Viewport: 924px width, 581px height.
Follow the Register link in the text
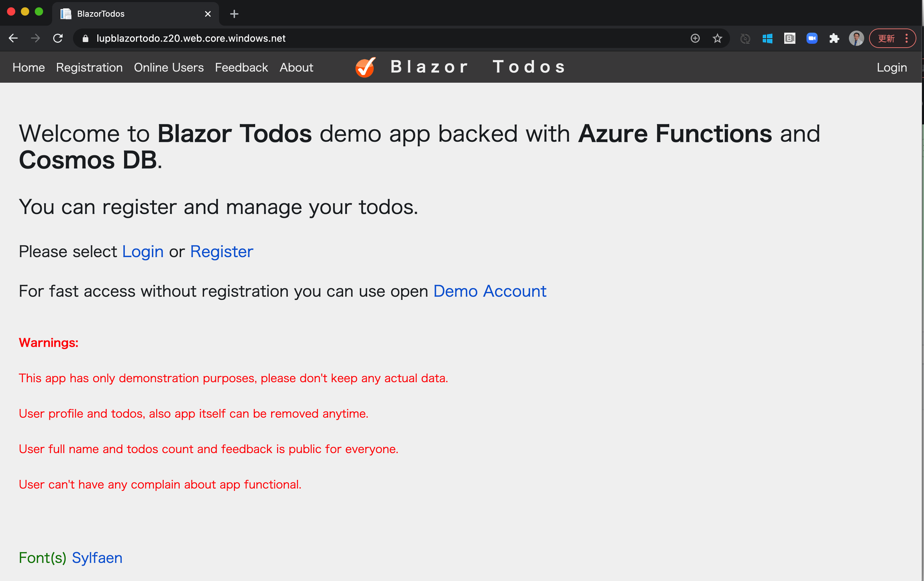click(221, 252)
